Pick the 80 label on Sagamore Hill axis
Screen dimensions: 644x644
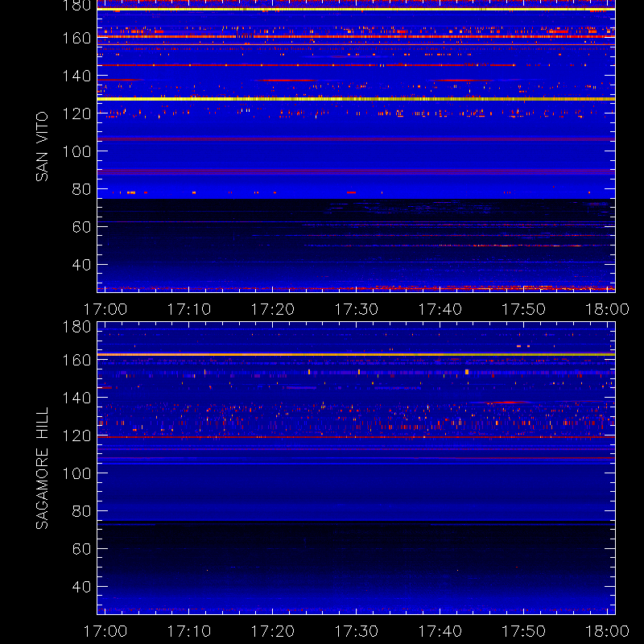coord(81,511)
